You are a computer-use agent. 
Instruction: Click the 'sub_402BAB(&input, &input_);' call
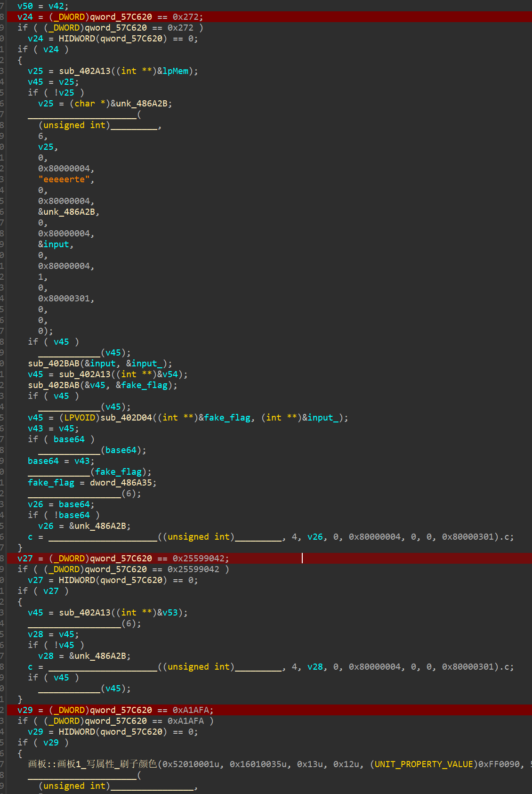pyautogui.click(x=100, y=364)
